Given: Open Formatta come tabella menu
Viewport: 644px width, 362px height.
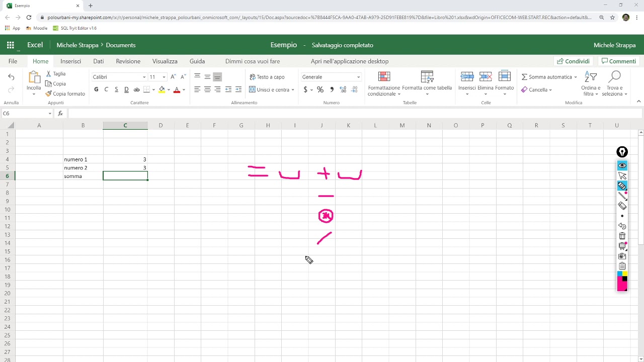Looking at the screenshot, I should click(x=427, y=83).
